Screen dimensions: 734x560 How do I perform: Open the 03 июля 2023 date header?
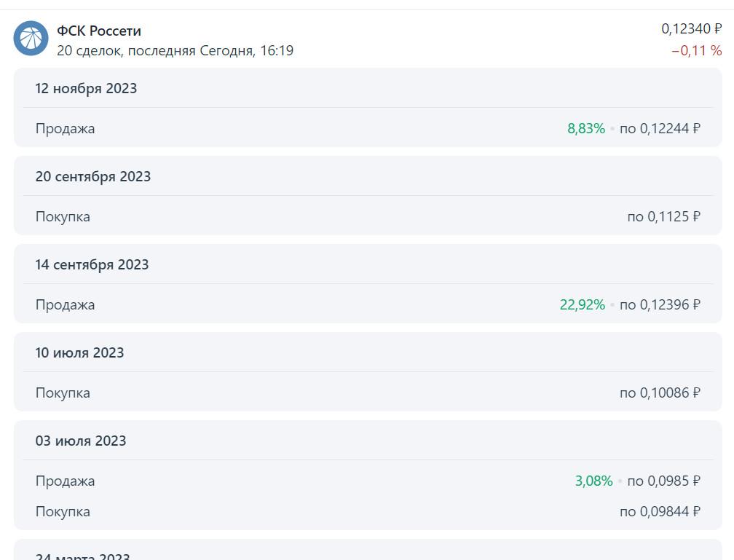81,441
